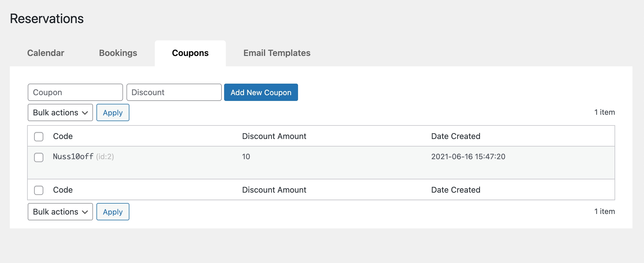Click the Nuss10off coupon code
This screenshot has height=263, width=644.
[x=73, y=157]
